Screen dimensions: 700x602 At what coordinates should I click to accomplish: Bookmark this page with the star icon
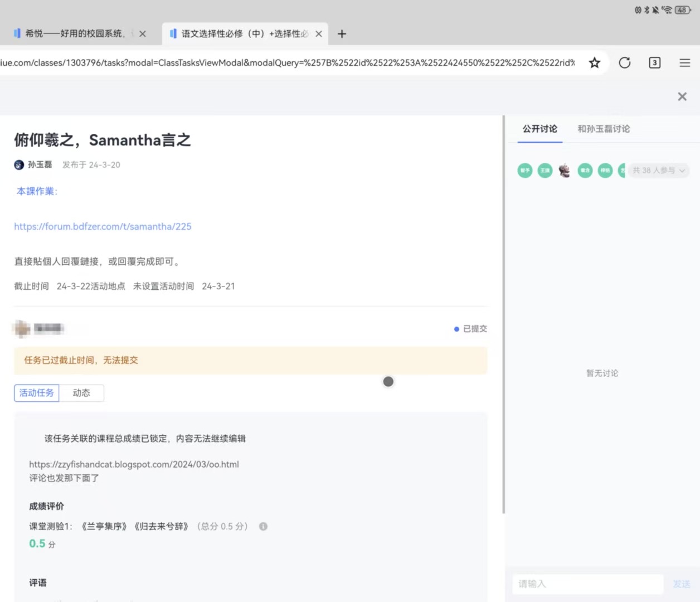(x=595, y=63)
